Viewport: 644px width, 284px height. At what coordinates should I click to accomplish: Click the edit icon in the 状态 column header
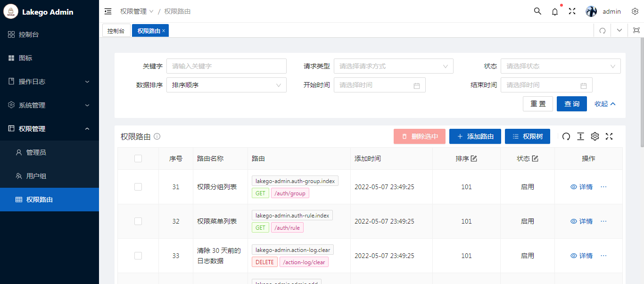tap(535, 159)
